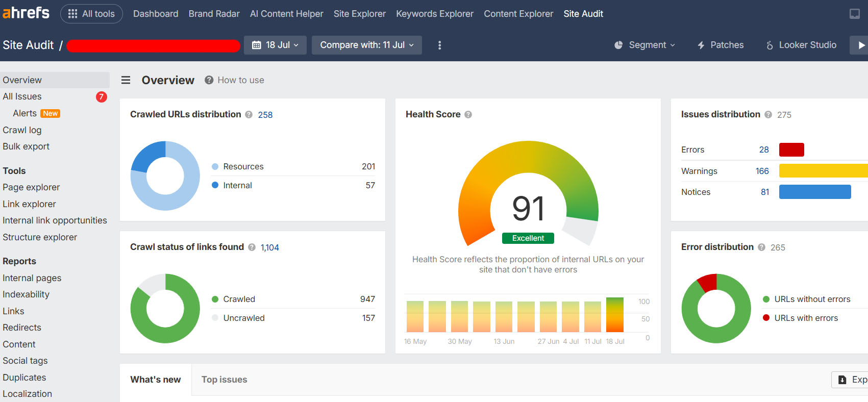
Task: Open Alerts in the sidebar
Action: click(x=24, y=113)
